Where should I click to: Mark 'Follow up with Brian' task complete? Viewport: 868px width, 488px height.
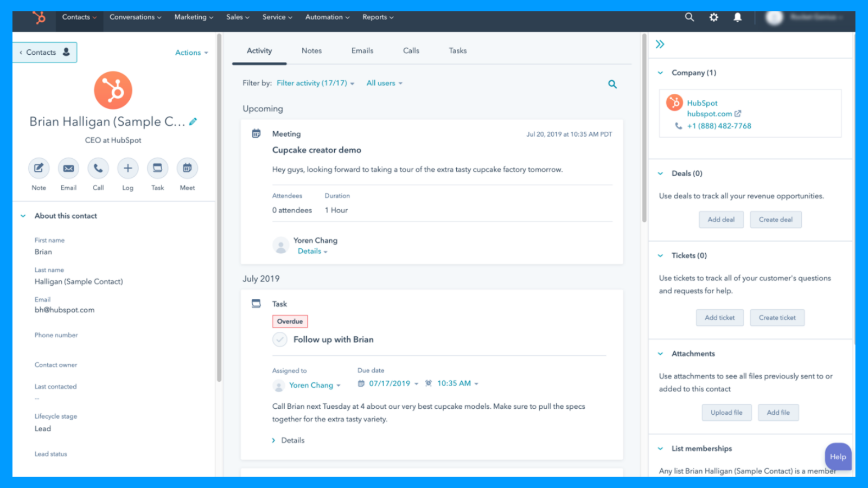[279, 339]
